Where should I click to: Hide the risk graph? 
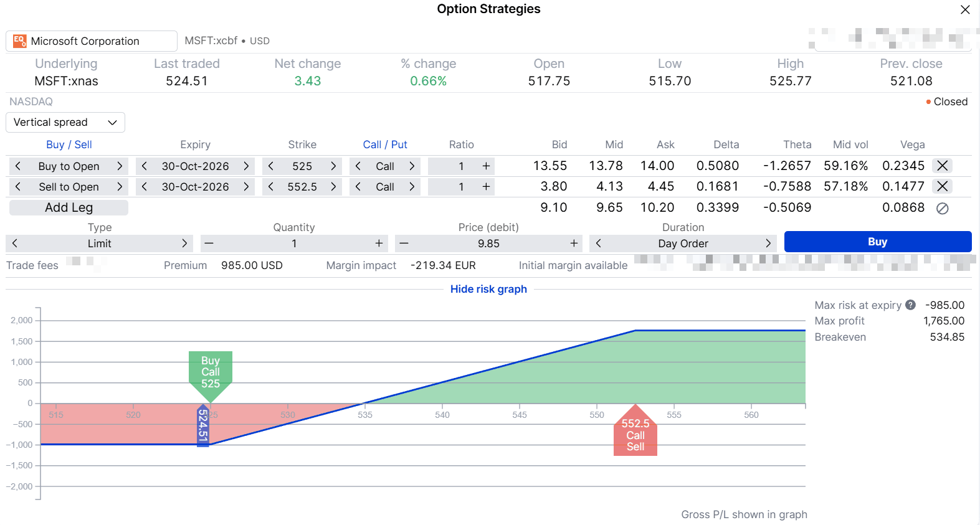tap(488, 289)
